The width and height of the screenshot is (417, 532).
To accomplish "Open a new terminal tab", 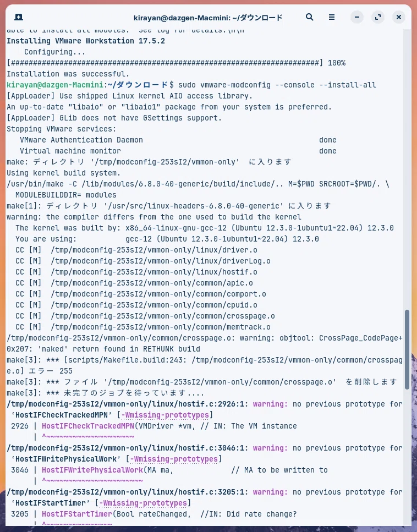I will tap(19, 17).
